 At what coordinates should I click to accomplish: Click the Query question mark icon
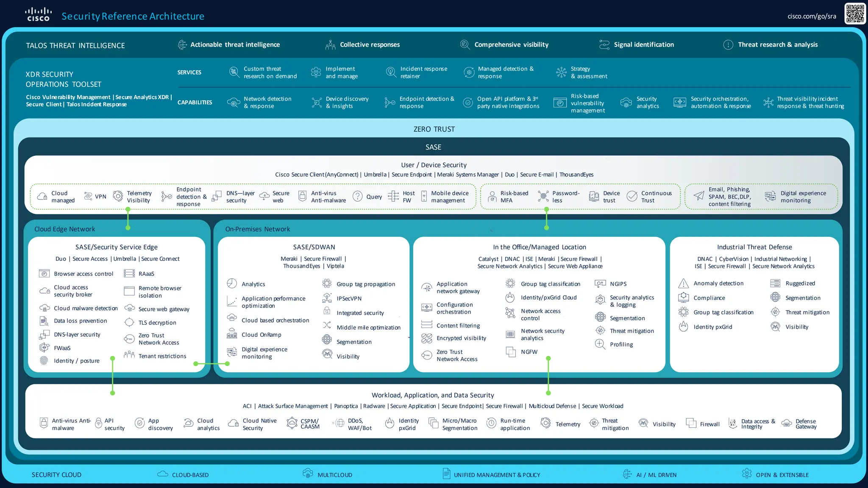point(358,196)
